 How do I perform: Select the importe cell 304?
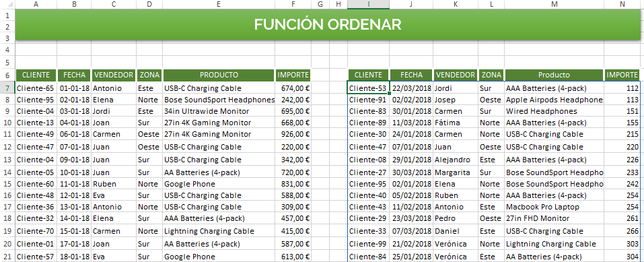coord(622,257)
